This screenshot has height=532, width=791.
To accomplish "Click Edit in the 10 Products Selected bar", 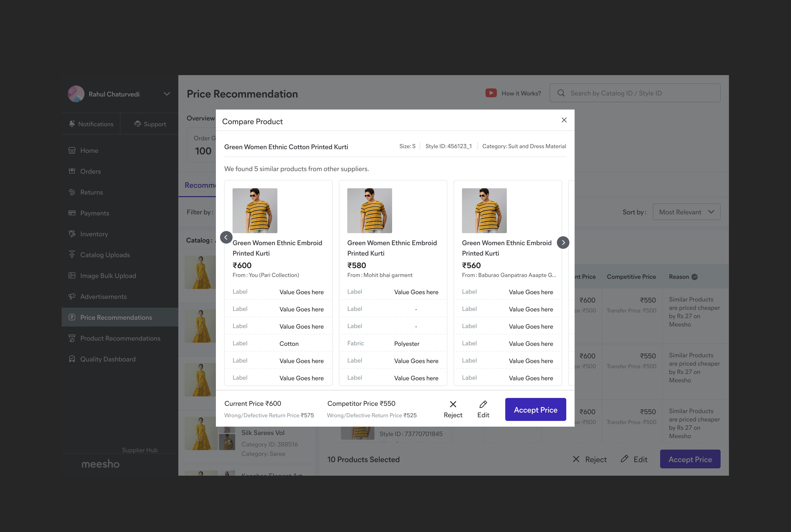I will [x=634, y=459].
